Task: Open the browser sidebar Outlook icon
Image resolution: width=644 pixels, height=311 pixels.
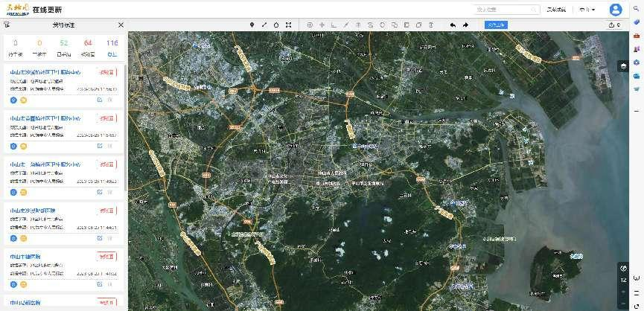Action: click(x=637, y=75)
